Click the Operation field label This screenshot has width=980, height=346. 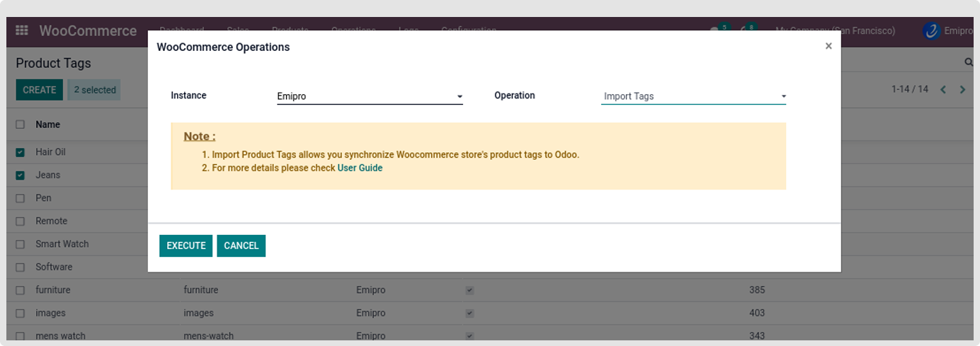(x=515, y=95)
